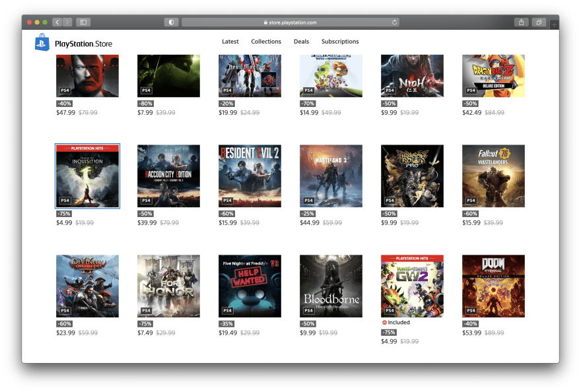Open the Hitman 2 red-faced game tile

(87, 76)
